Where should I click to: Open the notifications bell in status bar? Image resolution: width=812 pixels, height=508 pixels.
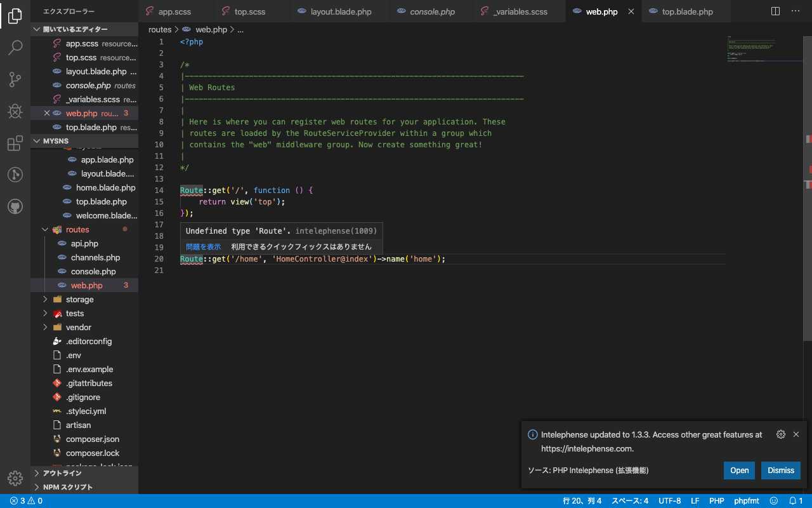point(796,501)
